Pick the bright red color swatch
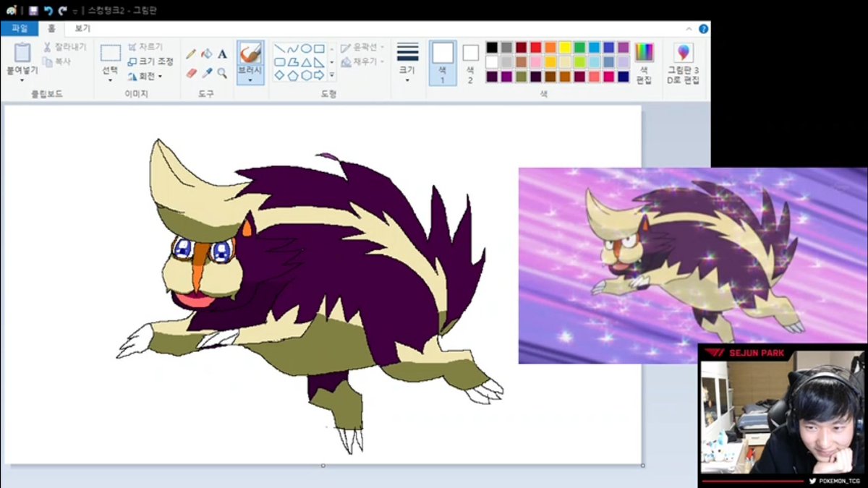 [x=536, y=47]
